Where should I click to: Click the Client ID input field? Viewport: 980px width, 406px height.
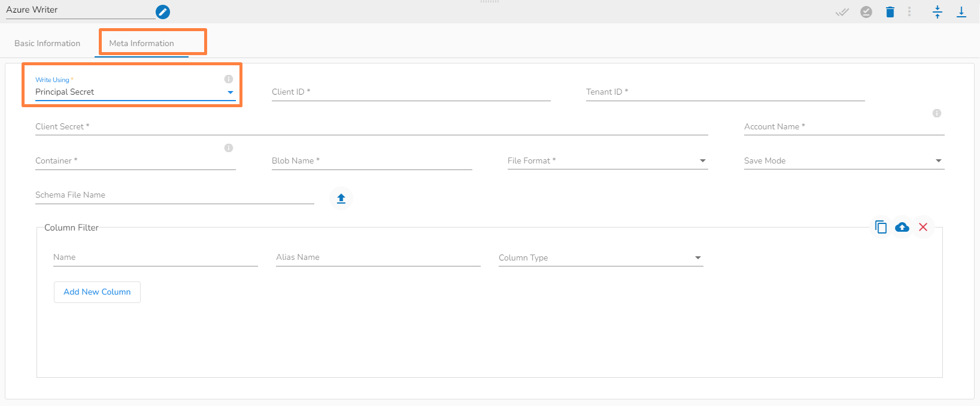pyautogui.click(x=411, y=92)
